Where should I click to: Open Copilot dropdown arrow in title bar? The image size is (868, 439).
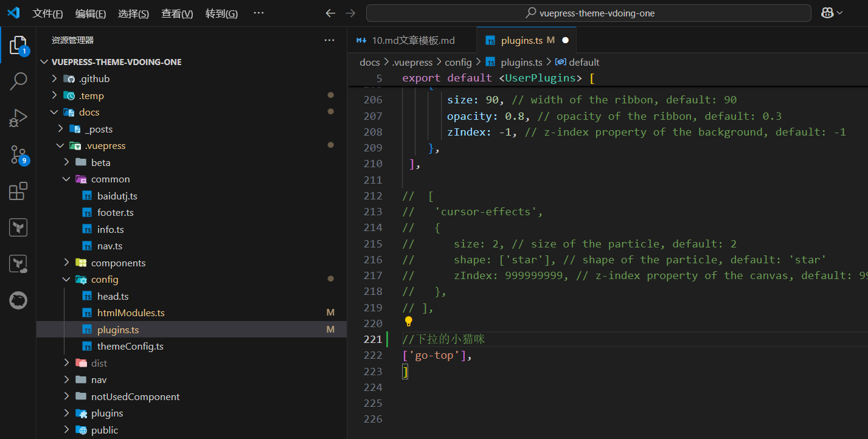[x=840, y=13]
